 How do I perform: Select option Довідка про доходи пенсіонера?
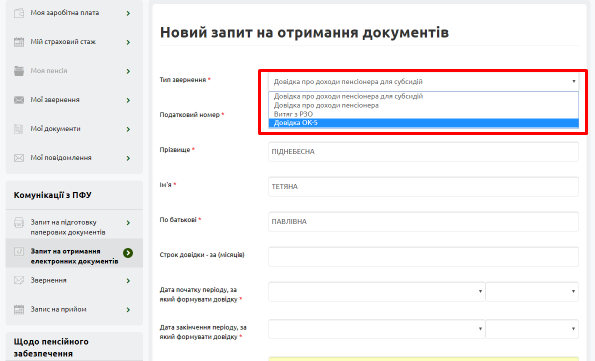tap(423, 105)
